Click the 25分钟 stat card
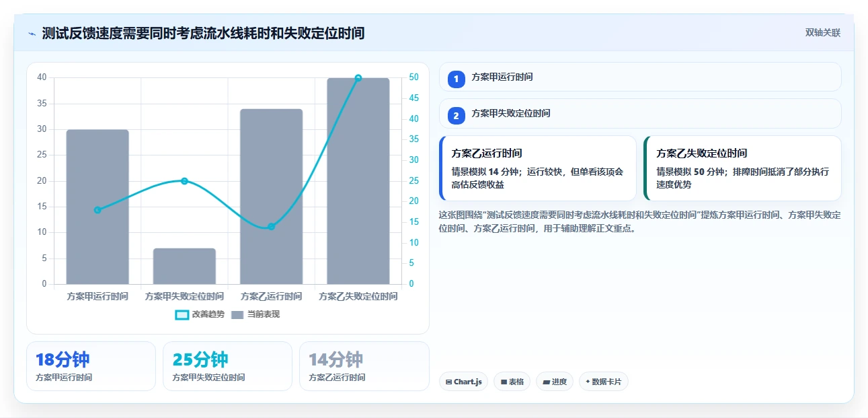 coord(227,366)
